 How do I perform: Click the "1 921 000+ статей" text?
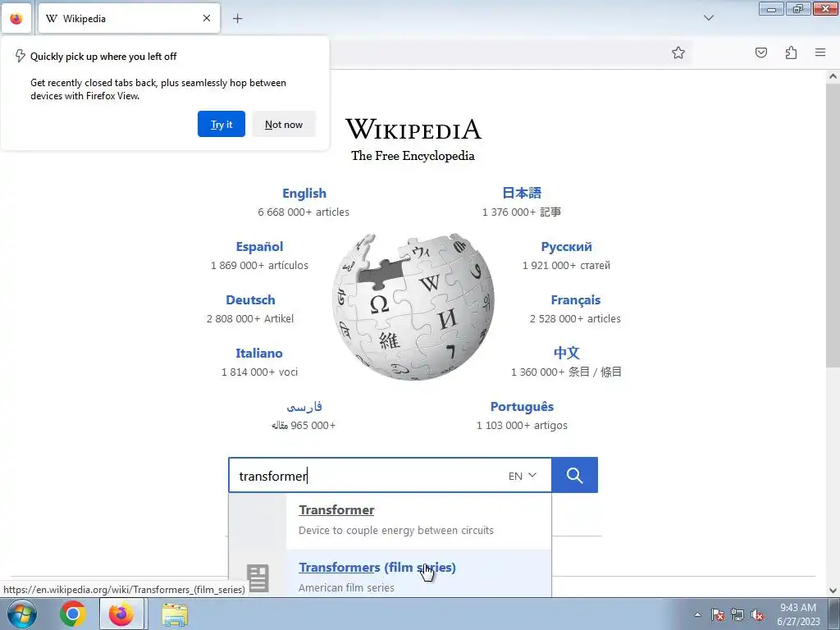click(566, 265)
